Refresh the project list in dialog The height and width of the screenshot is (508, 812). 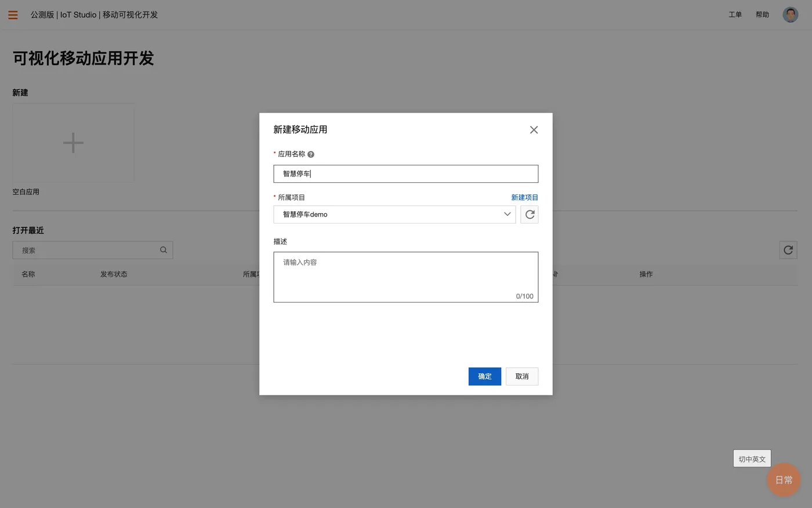[530, 214]
